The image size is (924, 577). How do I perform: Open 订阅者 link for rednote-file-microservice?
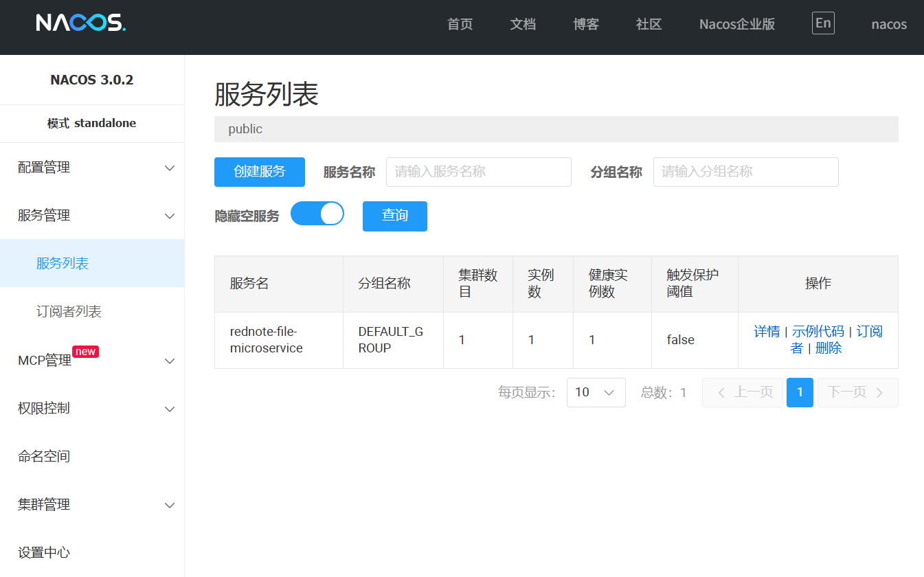(869, 332)
